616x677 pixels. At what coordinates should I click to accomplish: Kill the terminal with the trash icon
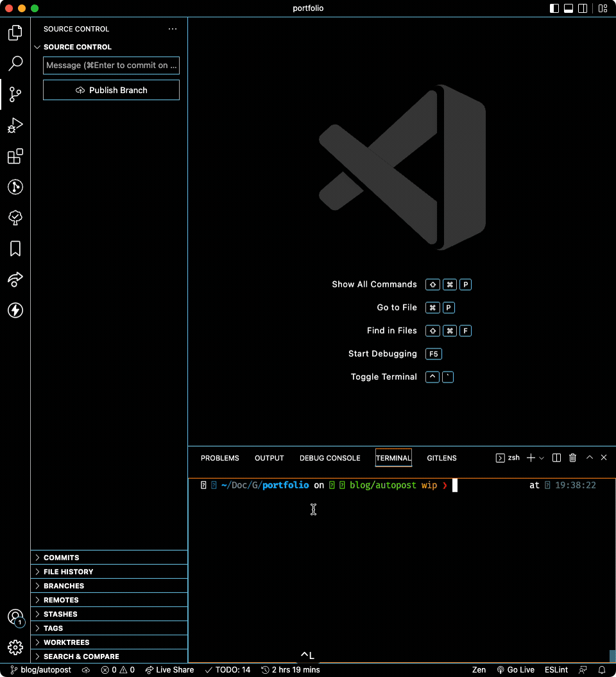coord(572,458)
